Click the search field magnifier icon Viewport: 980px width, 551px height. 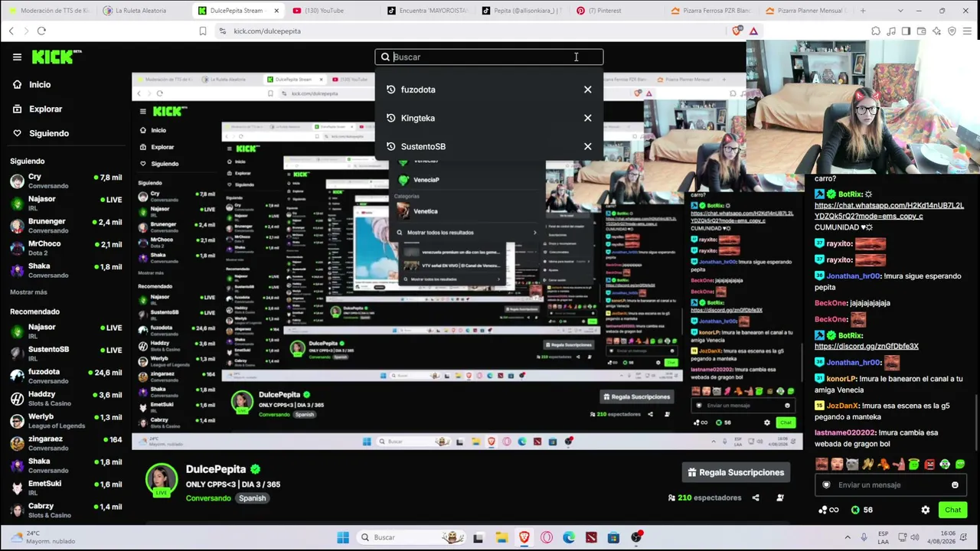point(385,57)
